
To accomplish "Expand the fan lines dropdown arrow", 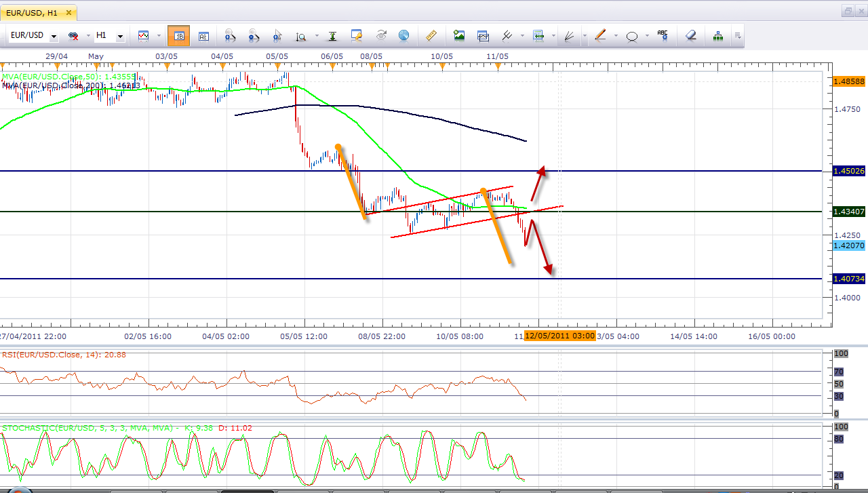I will pos(585,36).
